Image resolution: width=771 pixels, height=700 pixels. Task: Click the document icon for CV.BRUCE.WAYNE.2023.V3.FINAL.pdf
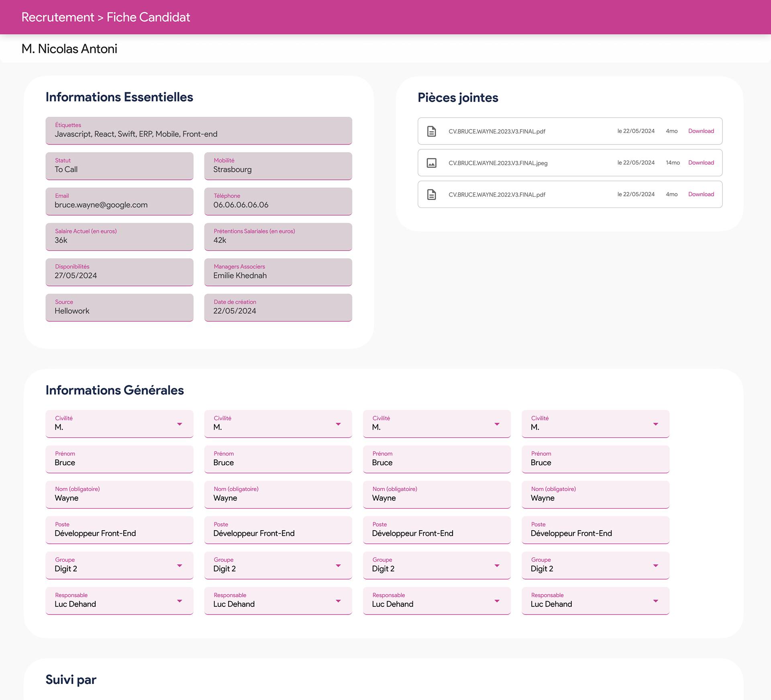431,131
